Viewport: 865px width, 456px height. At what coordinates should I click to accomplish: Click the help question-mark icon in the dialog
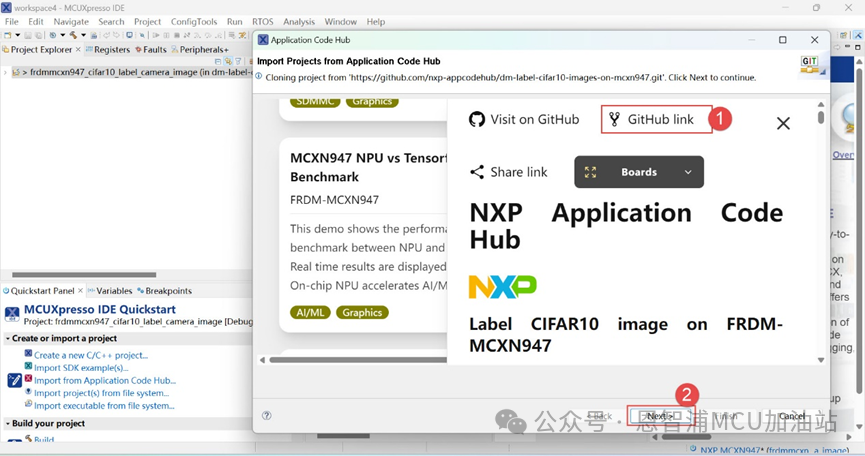tap(266, 416)
